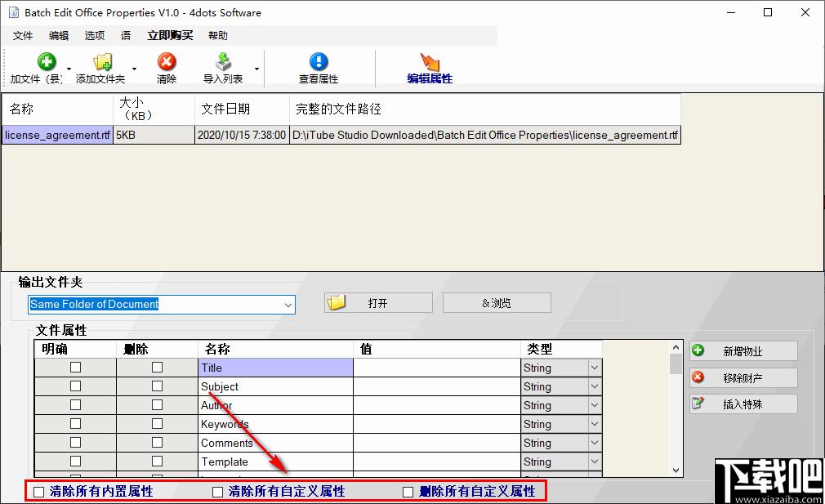Click the Edit Properties arrow icon
Screen dimensions: 825x504
pos(430,61)
